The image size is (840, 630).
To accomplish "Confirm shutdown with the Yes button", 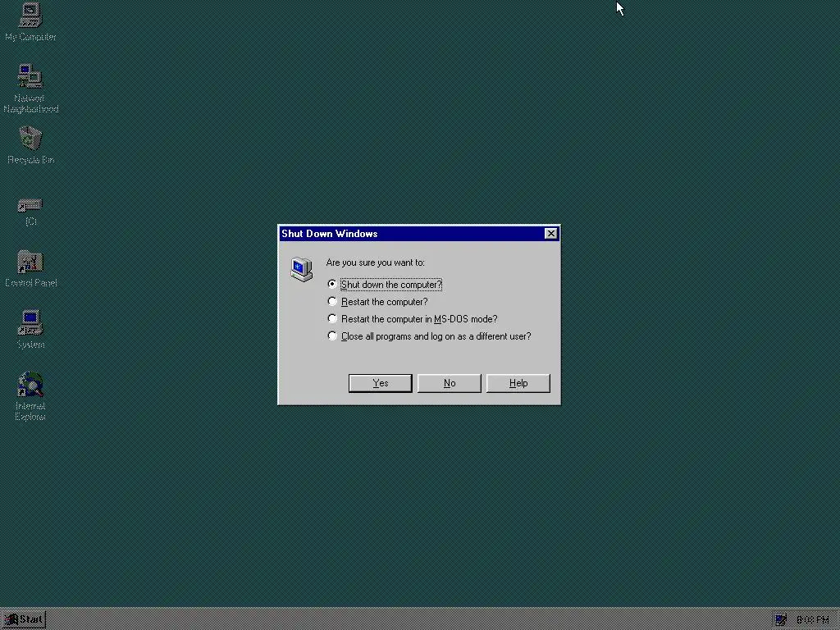I will click(x=381, y=383).
